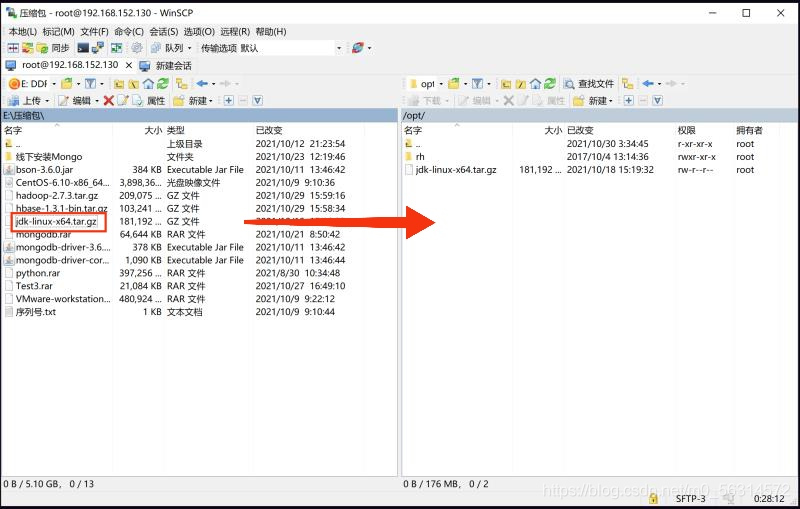The image size is (800, 509).
Task: Click local select-files plus icon
Action: pyautogui.click(x=229, y=100)
